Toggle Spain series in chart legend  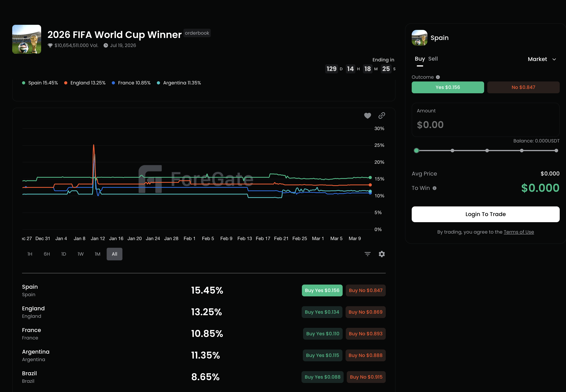pos(40,83)
